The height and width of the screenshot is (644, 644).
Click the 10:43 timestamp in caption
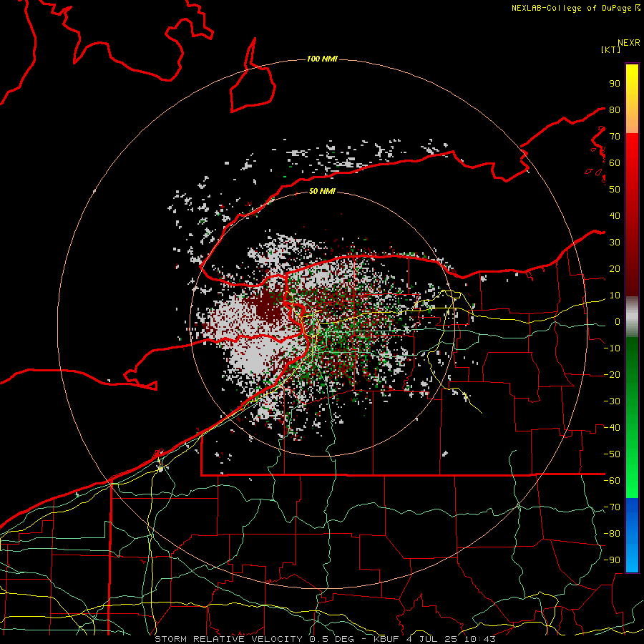tap(480, 639)
